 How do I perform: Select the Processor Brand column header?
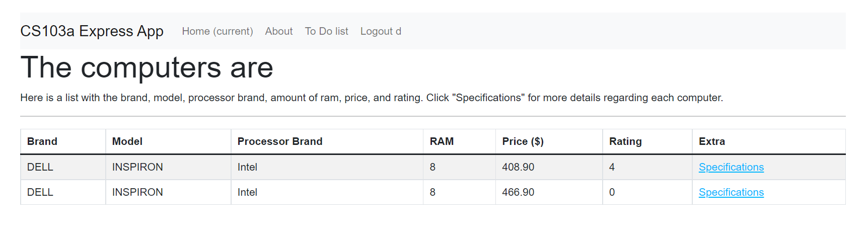click(x=279, y=141)
